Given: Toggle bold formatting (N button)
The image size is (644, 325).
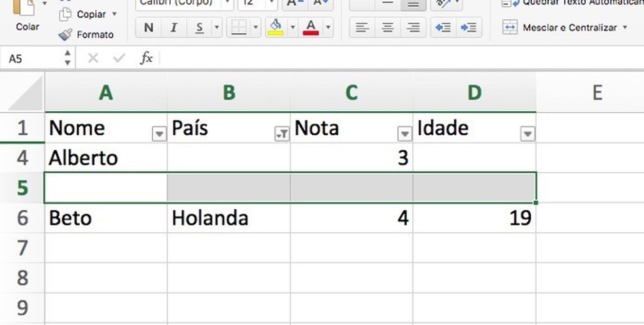Looking at the screenshot, I should point(149,27).
